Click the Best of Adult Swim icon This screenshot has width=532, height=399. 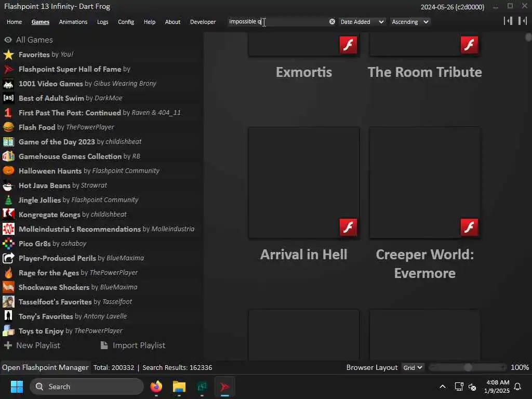(x=8, y=98)
